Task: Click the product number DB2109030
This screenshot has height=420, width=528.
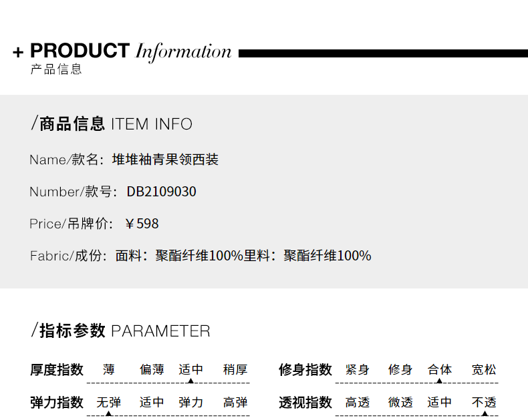Action: (x=161, y=192)
